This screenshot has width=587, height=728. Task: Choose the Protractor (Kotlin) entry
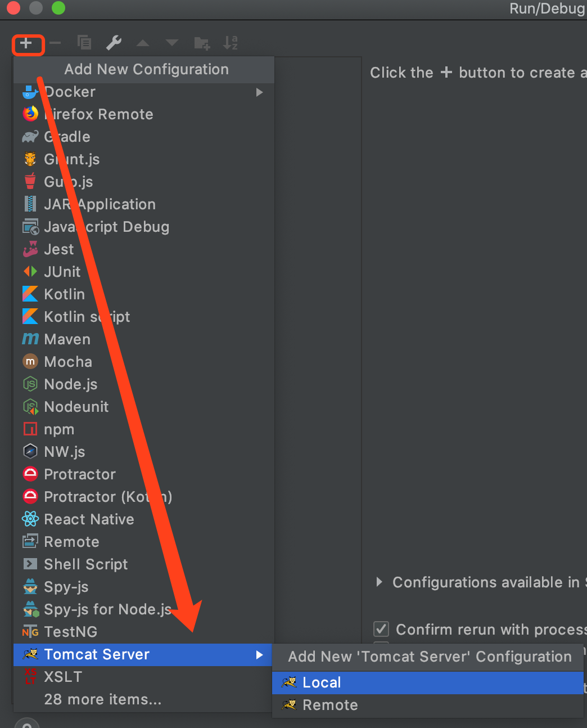[x=144, y=497]
